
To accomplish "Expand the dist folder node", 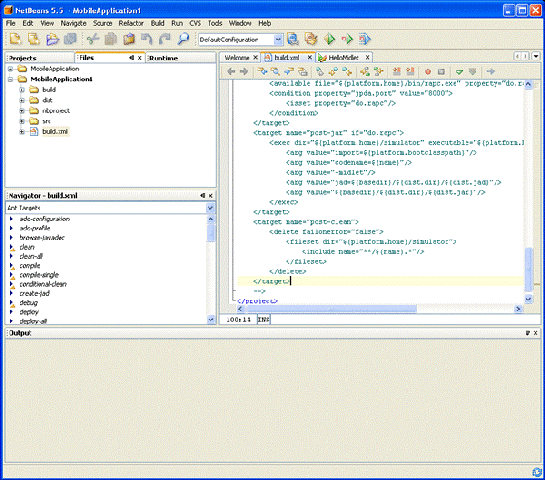I will (22, 100).
